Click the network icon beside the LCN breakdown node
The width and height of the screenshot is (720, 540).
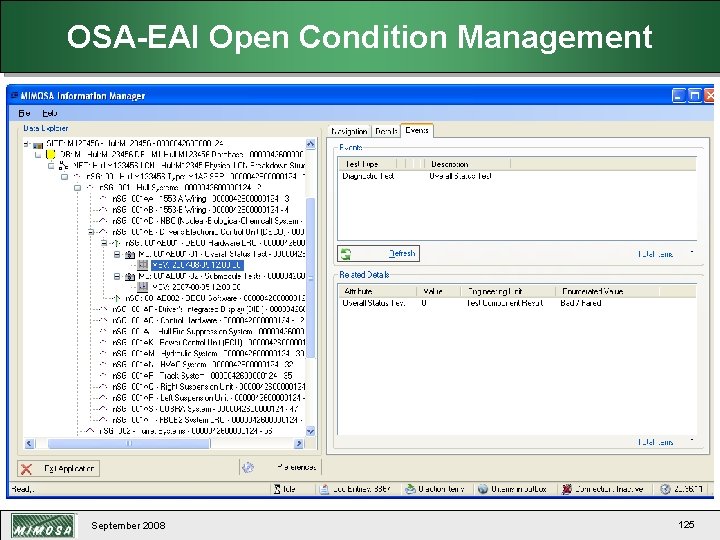[x=63, y=165]
